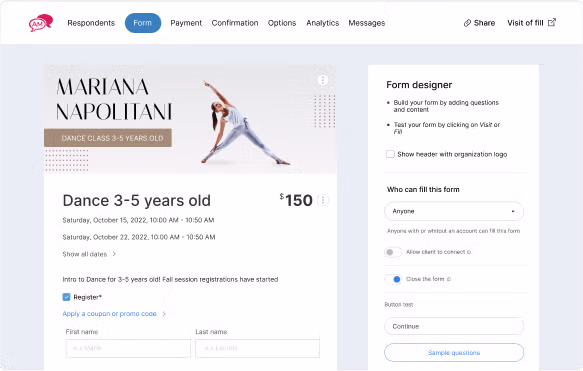Click the external link icon next to Visit of fill
Viewport: 583px width, 371px height.
click(552, 22)
